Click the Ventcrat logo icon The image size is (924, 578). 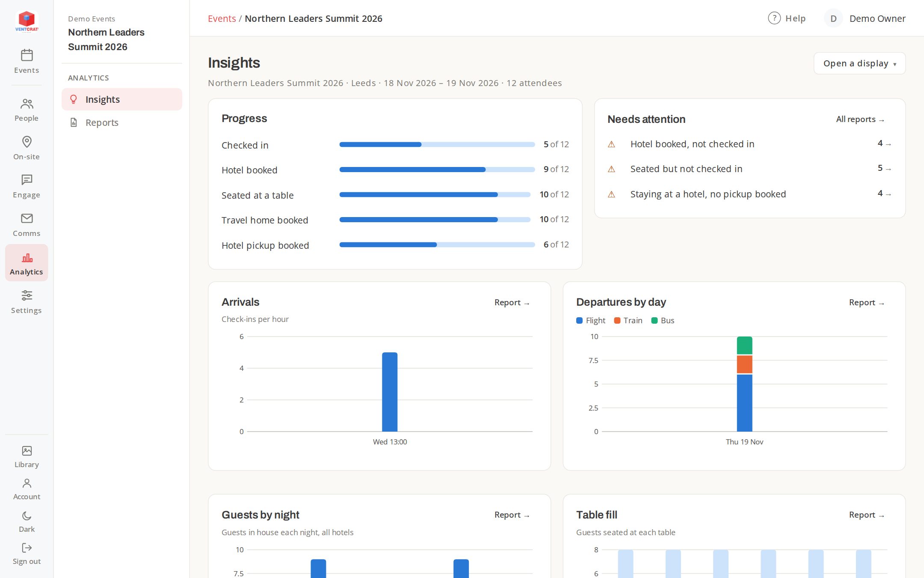coord(27,21)
